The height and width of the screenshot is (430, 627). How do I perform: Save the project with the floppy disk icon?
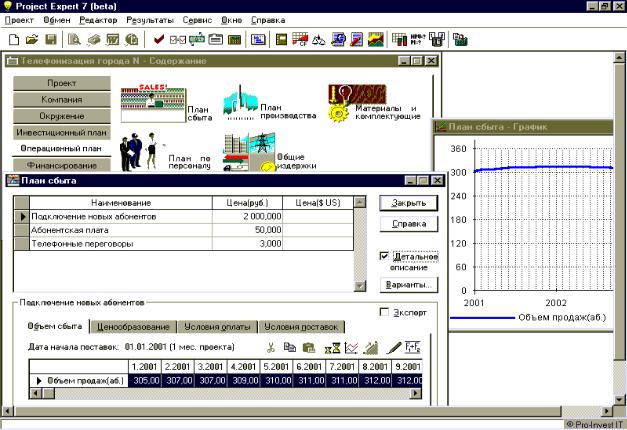[x=51, y=39]
